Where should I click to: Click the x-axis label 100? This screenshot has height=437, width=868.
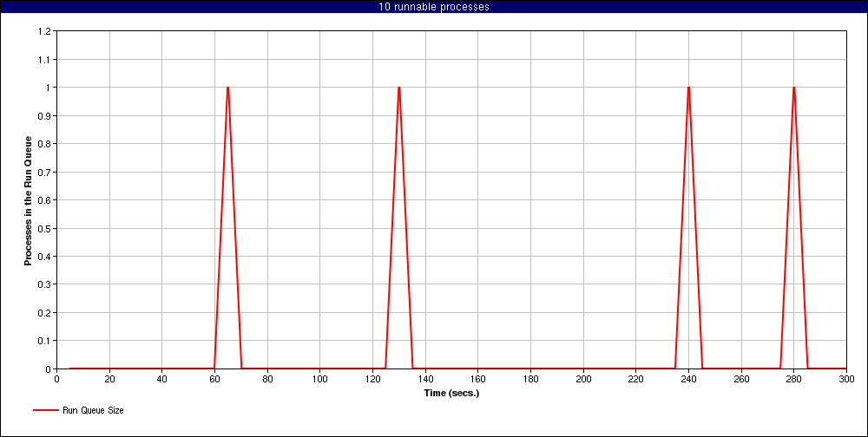pos(320,379)
